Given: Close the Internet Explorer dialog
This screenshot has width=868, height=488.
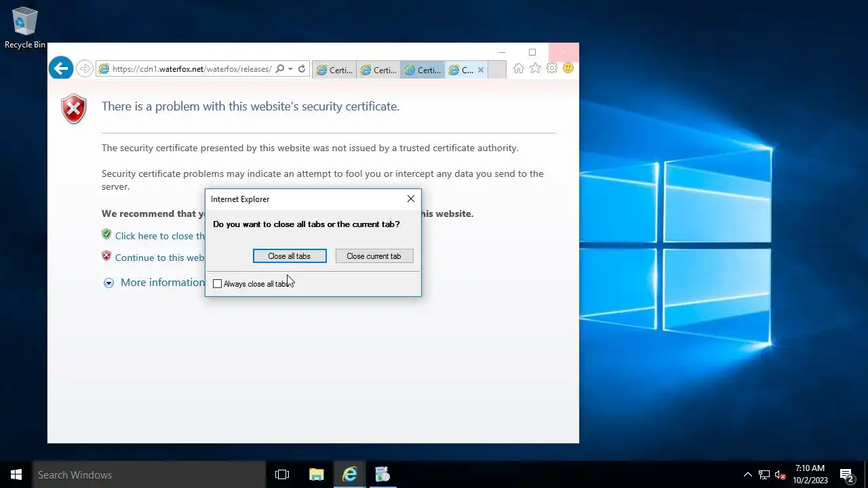Looking at the screenshot, I should point(410,199).
